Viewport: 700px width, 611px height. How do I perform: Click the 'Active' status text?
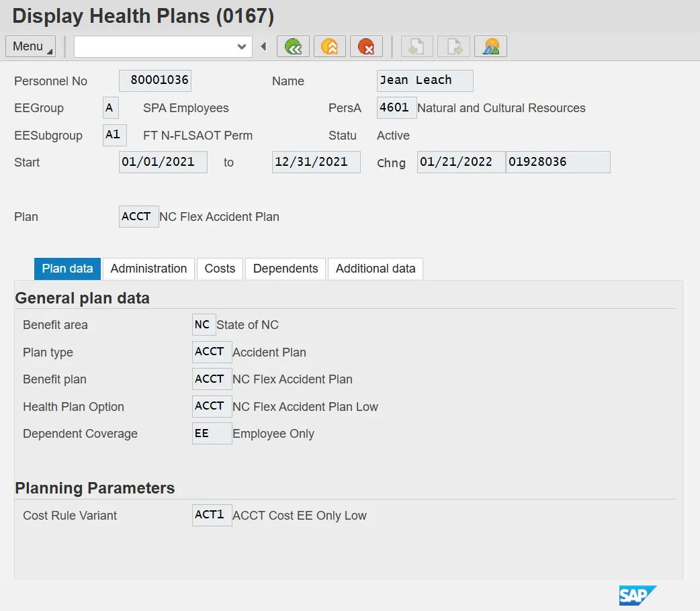[393, 135]
